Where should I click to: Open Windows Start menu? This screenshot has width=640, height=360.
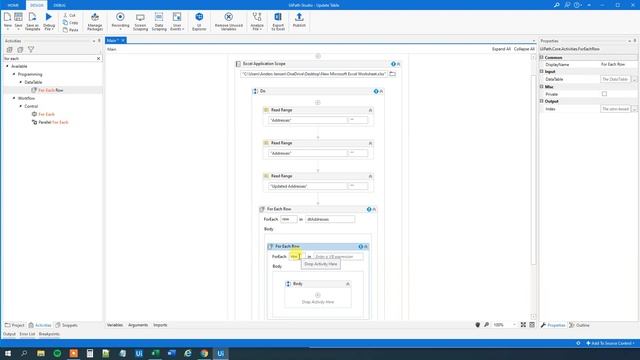click(x=8, y=353)
